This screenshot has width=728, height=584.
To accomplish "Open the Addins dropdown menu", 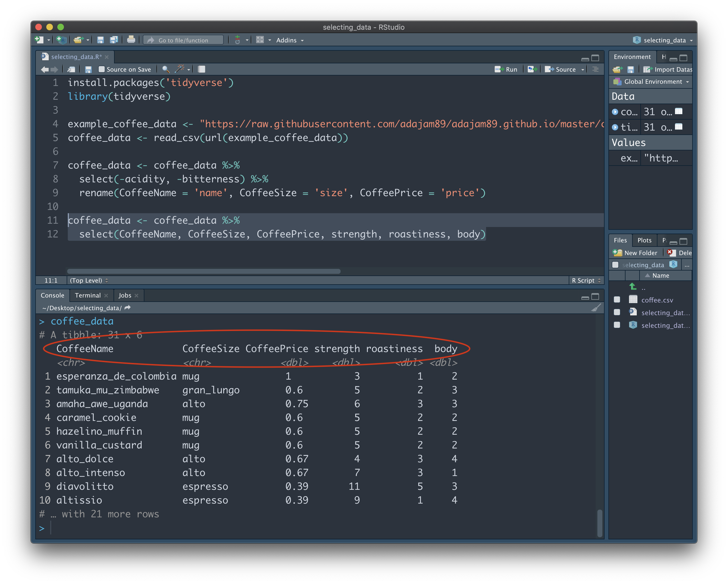I will pos(290,40).
